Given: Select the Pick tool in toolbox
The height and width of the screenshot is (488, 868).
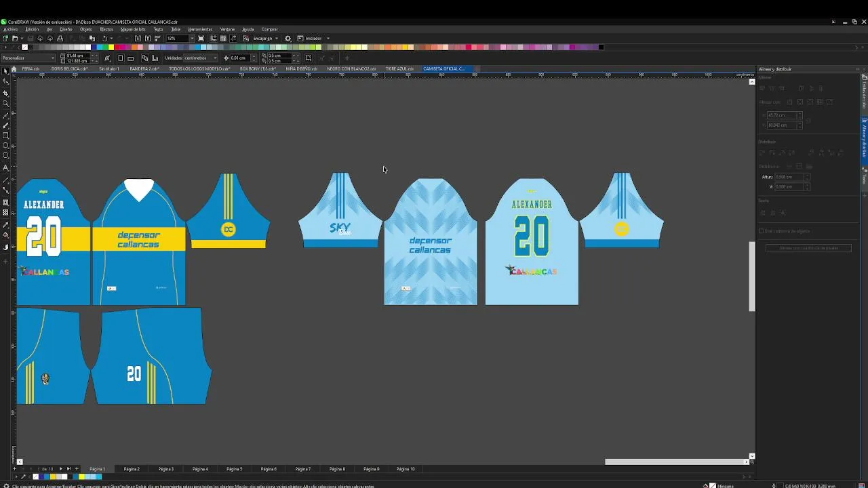Looking at the screenshot, I should pyautogui.click(x=6, y=71).
